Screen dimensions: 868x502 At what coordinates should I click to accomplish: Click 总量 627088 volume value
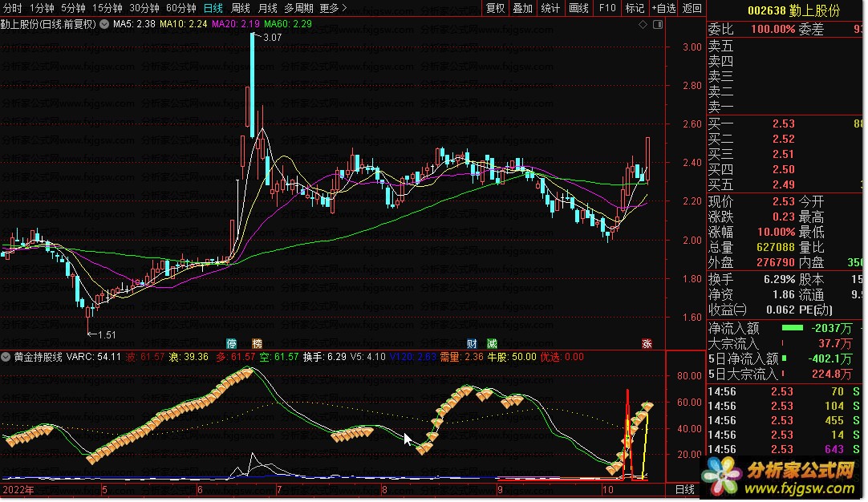776,248
